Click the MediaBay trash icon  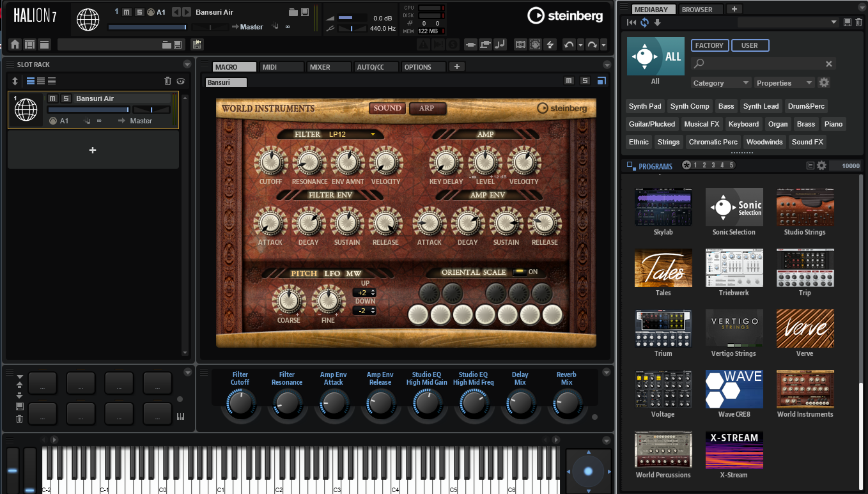pyautogui.click(x=858, y=22)
